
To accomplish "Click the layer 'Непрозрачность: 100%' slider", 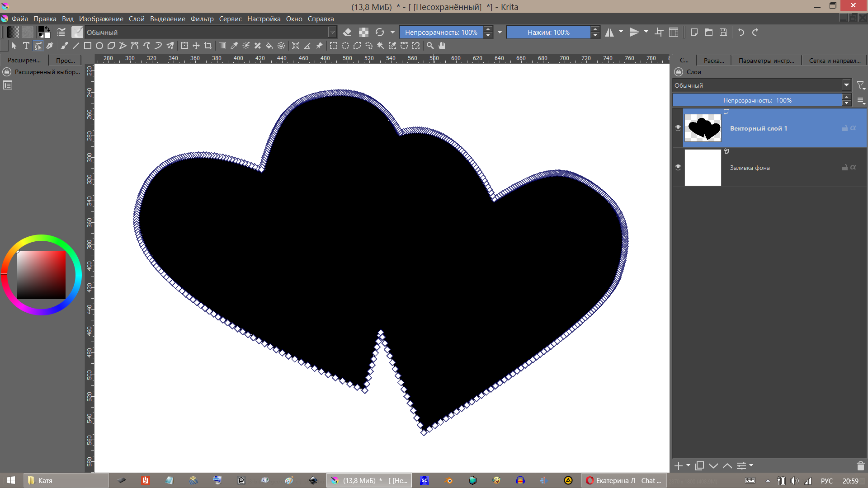I will 757,100.
